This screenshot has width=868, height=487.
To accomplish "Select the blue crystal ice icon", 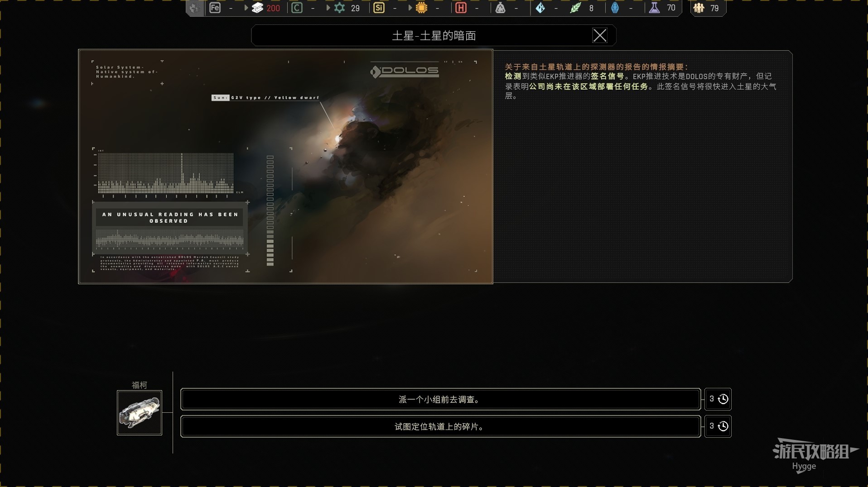I will tap(540, 8).
